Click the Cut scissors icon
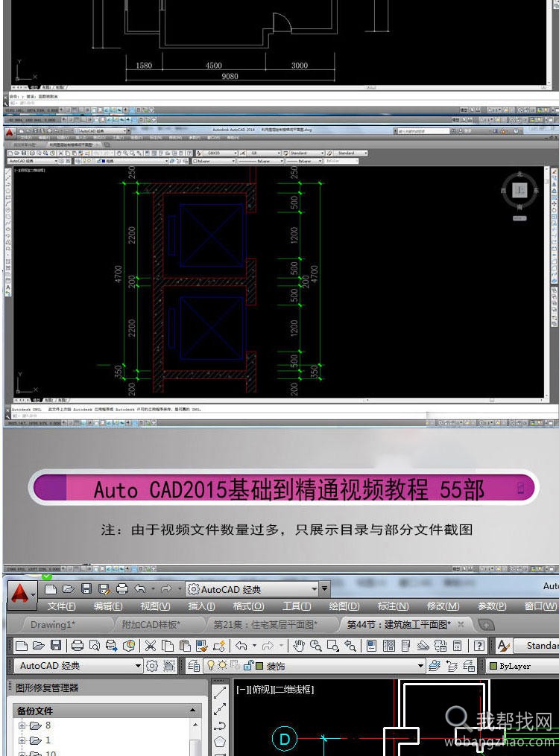Screen dimensions: 559x756 pos(151,646)
